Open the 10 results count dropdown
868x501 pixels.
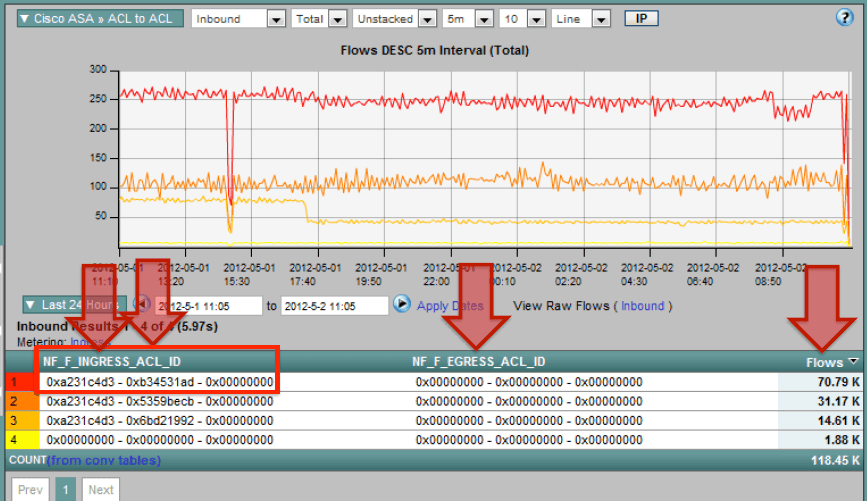tap(522, 19)
